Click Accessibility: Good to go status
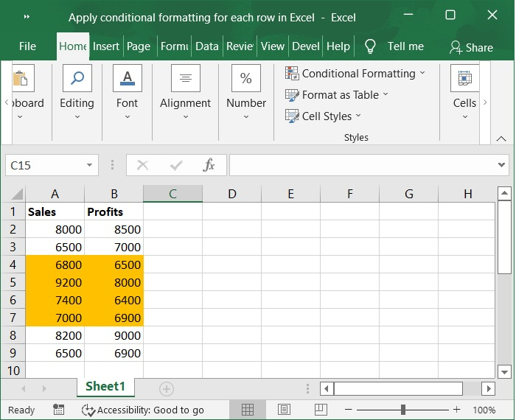Image resolution: width=516 pixels, height=420 pixels. click(142, 410)
